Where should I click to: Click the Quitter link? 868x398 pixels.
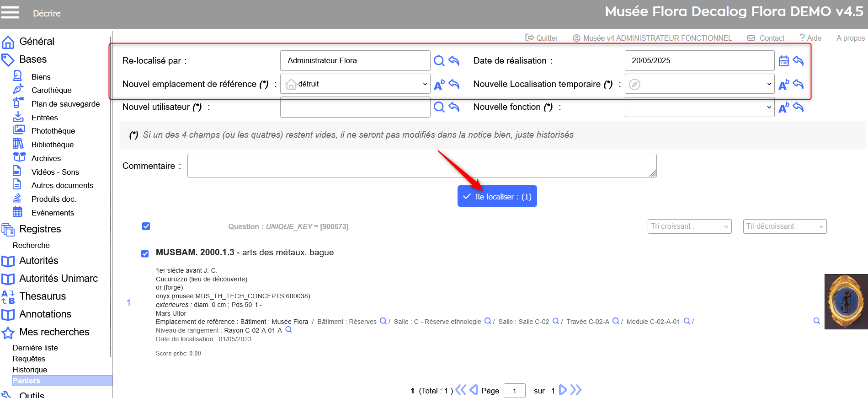[x=542, y=38]
